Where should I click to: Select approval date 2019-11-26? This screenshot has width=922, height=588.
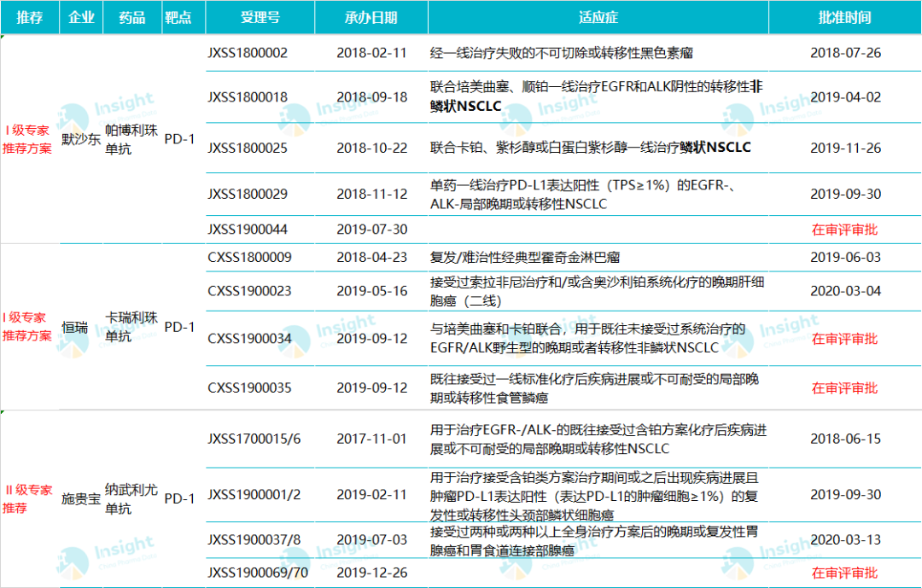pyautogui.click(x=845, y=148)
